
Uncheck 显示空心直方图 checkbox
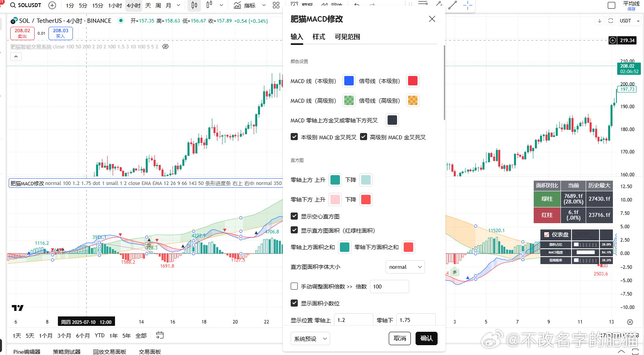[294, 216]
